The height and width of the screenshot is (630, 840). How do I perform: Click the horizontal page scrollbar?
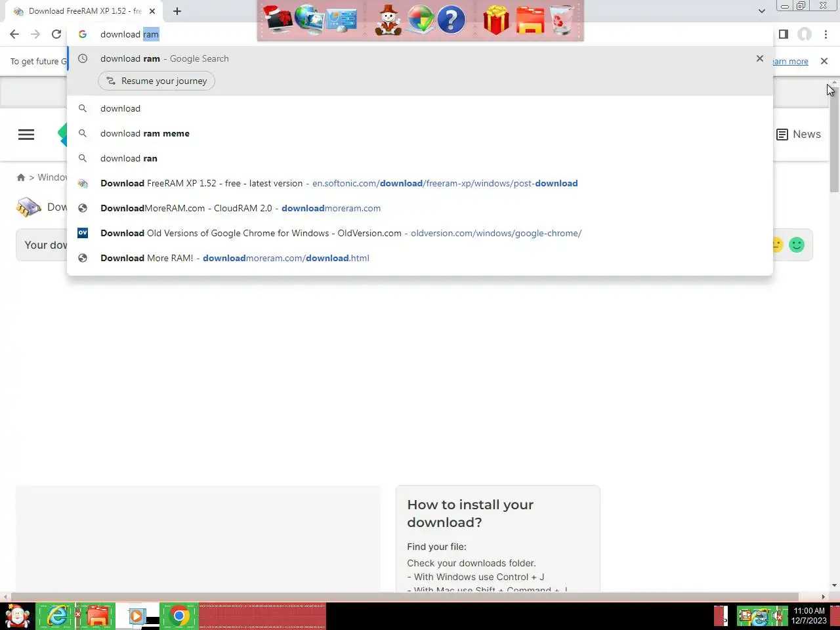point(404,597)
